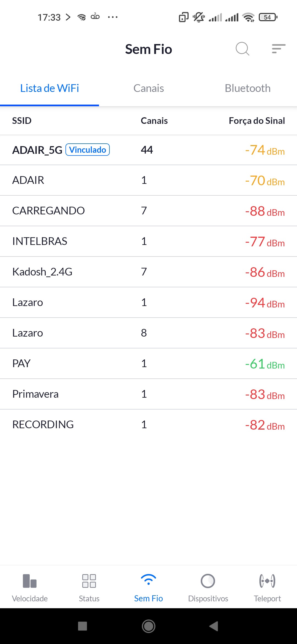
Task: Switch to the Bluetooth tab
Action: [248, 88]
